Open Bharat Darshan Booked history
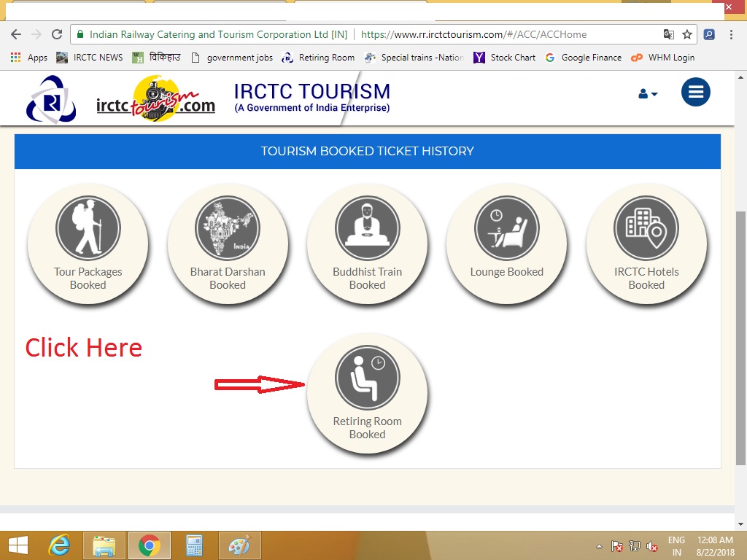Screen dimensions: 747x560 tap(228, 244)
